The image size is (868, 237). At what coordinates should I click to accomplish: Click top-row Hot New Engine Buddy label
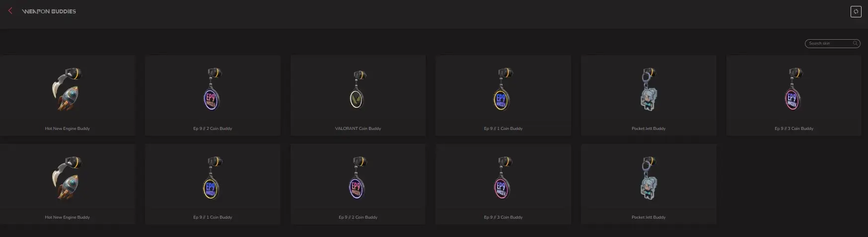tap(68, 128)
